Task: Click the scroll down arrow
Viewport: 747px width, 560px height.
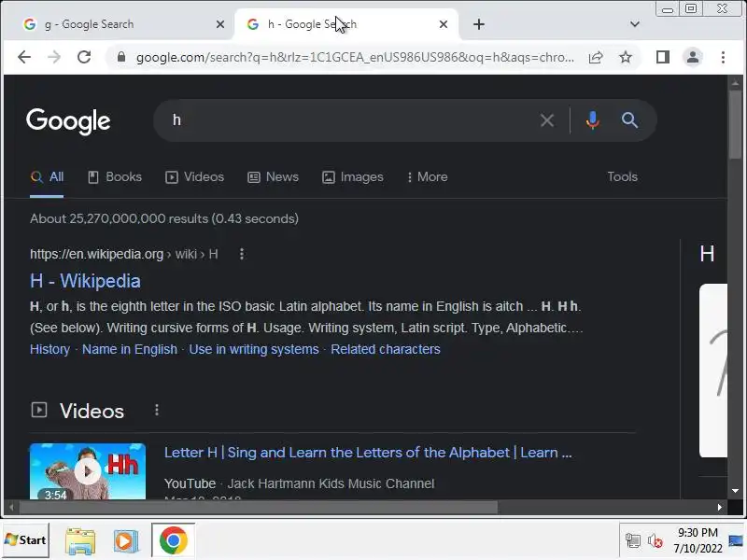Action: coord(735,491)
